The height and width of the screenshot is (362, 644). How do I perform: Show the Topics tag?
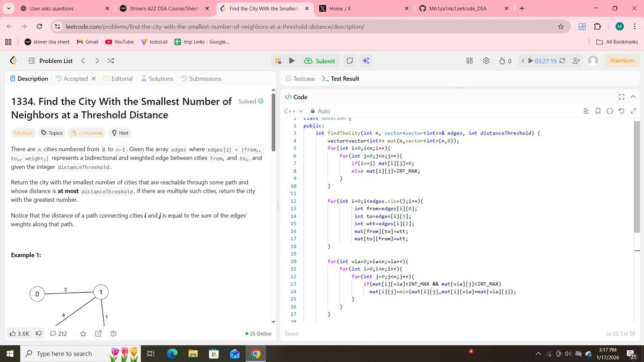coord(52,133)
